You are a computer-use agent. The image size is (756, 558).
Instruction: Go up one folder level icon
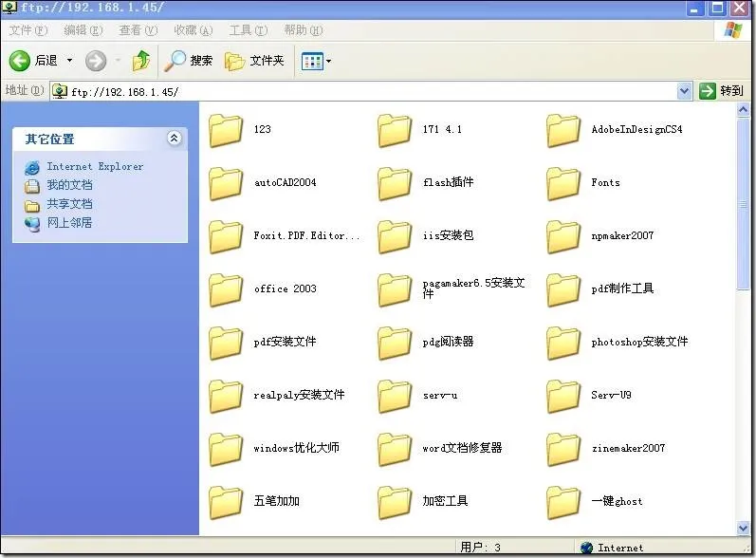[x=140, y=61]
